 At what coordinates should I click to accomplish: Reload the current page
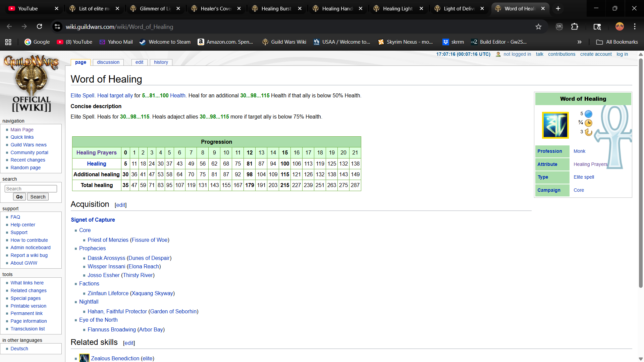pos(40,27)
